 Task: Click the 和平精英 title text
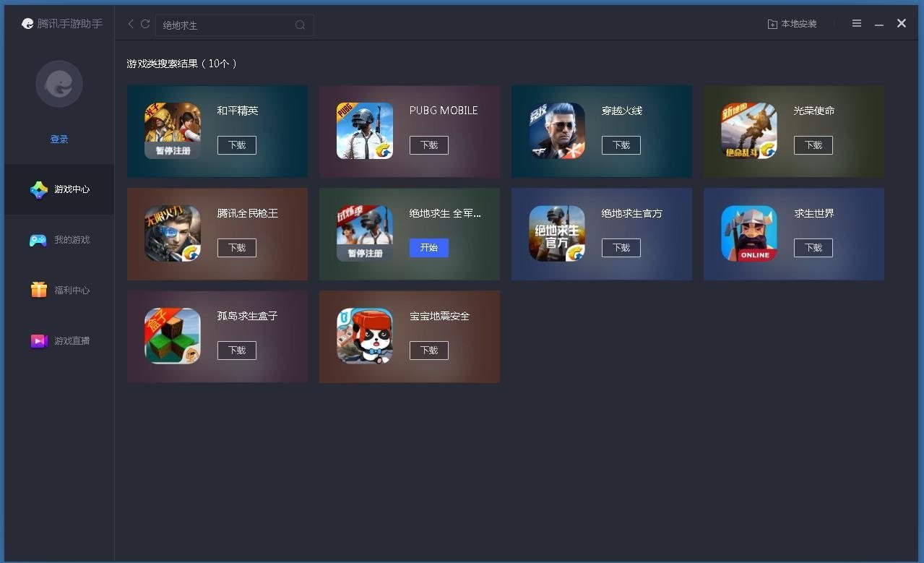[x=238, y=111]
